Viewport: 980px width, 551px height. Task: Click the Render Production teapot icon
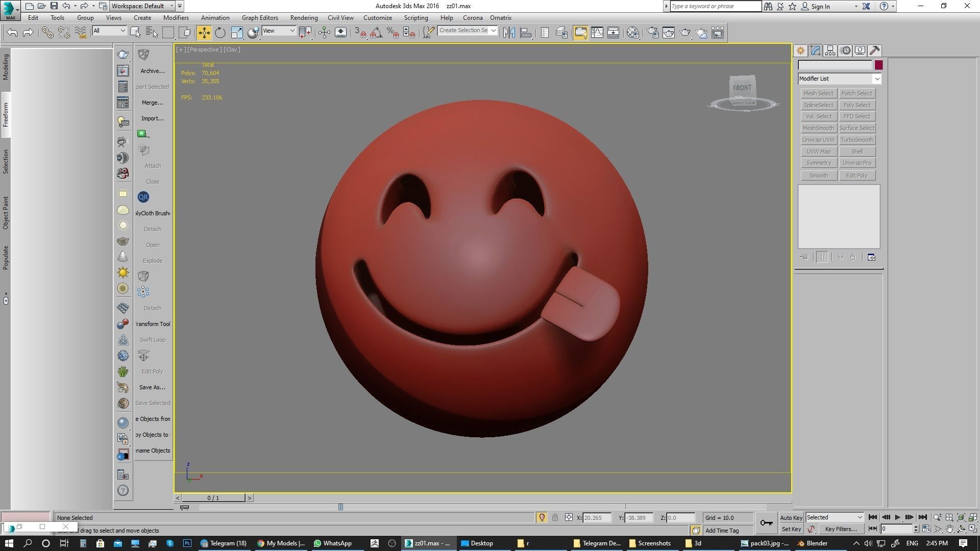pyautogui.click(x=685, y=33)
